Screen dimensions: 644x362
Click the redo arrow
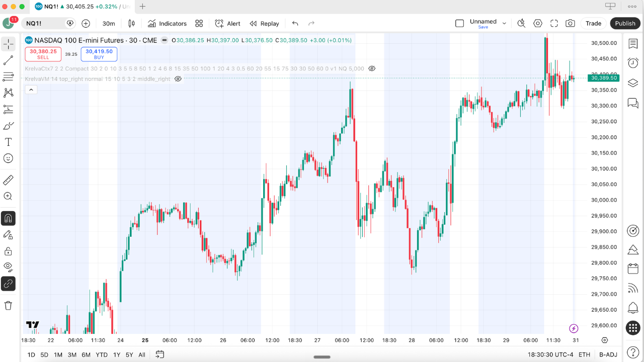coord(311,23)
